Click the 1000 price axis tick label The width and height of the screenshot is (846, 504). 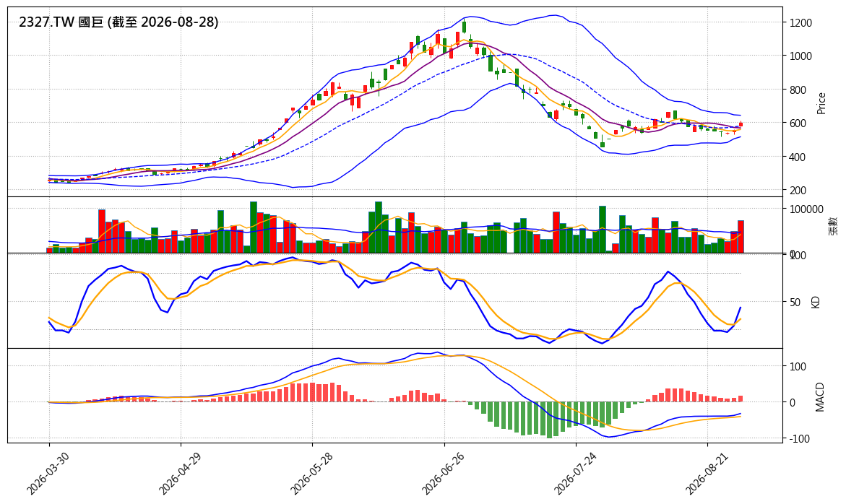point(800,56)
